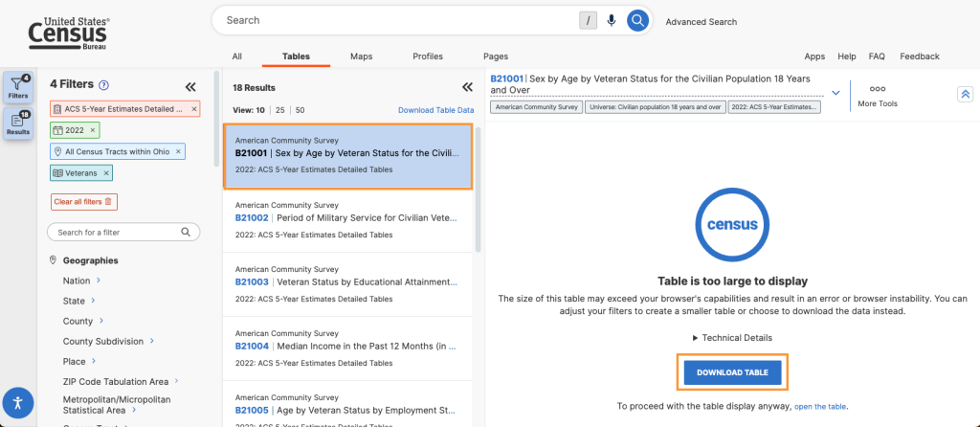This screenshot has width=980, height=427.
Task: Remove the Veterans filter chip
Action: tap(106, 172)
